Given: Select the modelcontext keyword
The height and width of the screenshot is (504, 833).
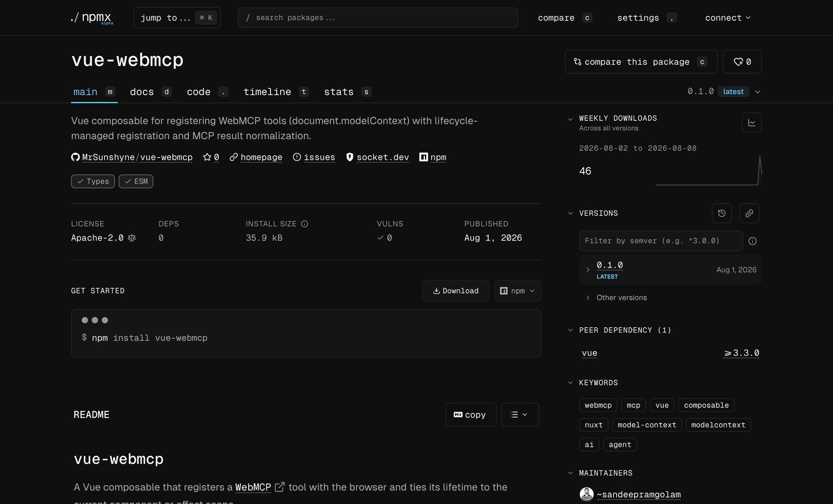Looking at the screenshot, I should point(718,425).
